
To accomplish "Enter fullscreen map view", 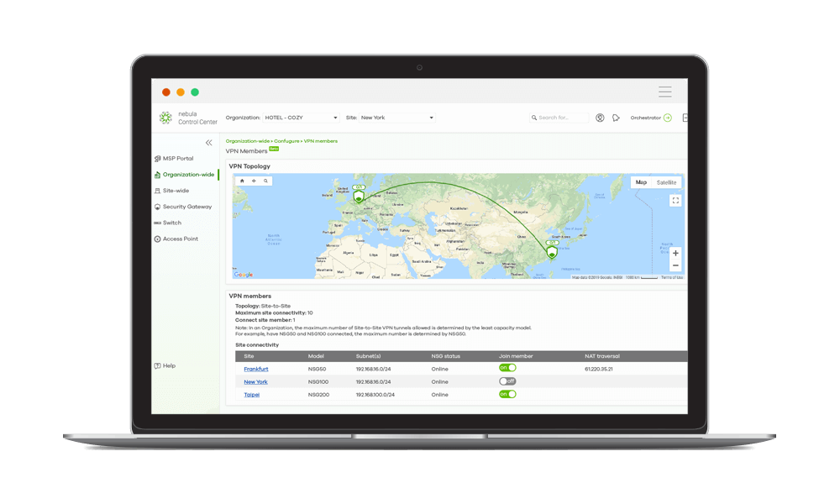I will click(x=675, y=200).
